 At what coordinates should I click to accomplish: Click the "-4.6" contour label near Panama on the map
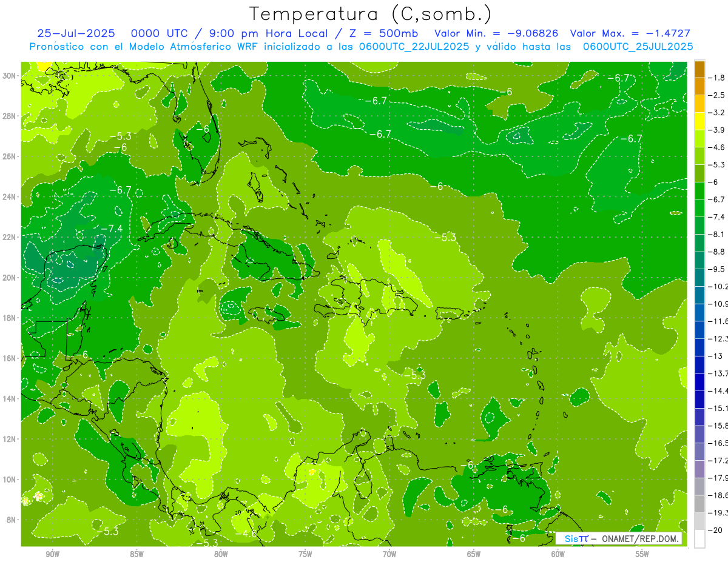pyautogui.click(x=247, y=534)
